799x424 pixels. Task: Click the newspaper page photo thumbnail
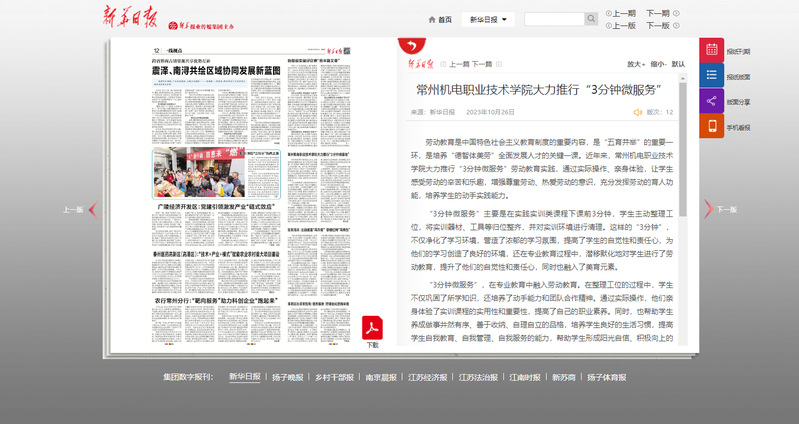pos(198,172)
